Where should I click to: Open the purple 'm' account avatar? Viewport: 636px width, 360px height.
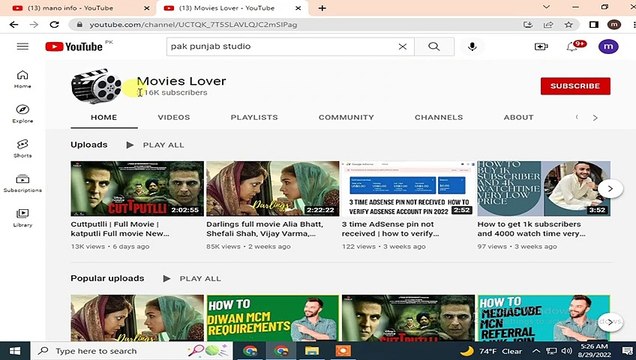[x=608, y=47]
